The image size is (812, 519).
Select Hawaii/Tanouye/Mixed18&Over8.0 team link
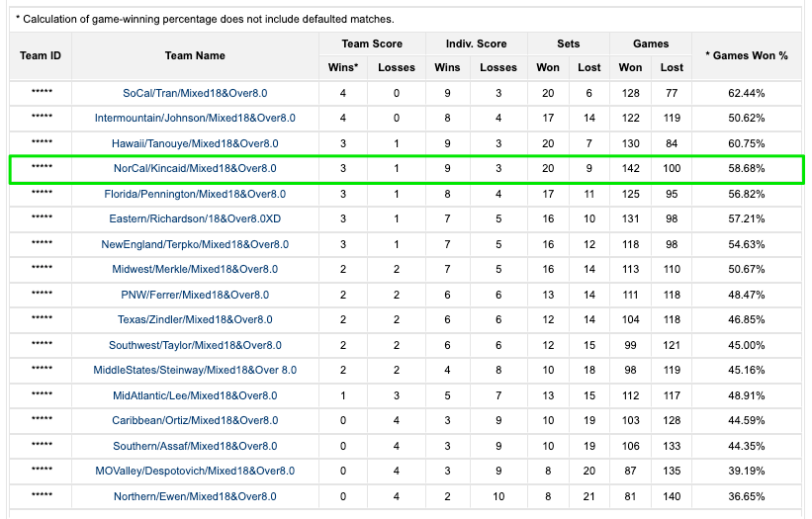pyautogui.click(x=195, y=143)
